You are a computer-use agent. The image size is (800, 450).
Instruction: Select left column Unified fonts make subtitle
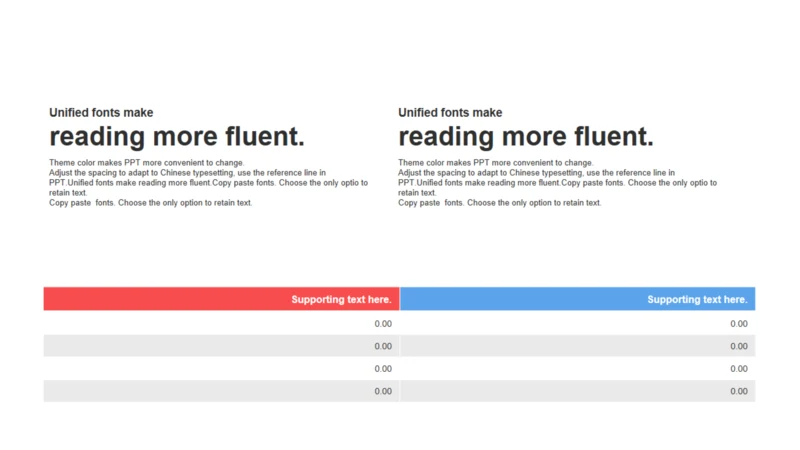click(101, 113)
